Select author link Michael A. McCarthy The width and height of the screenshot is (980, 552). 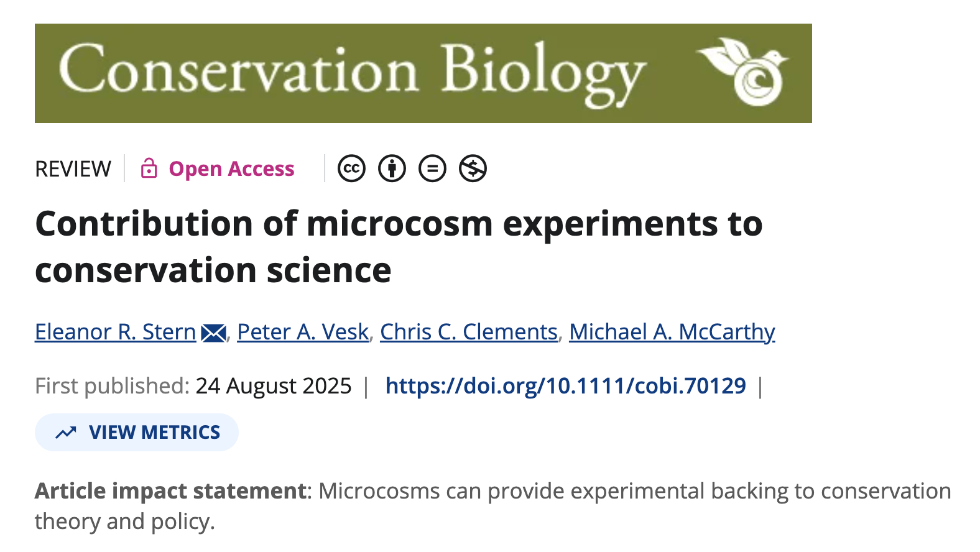672,332
